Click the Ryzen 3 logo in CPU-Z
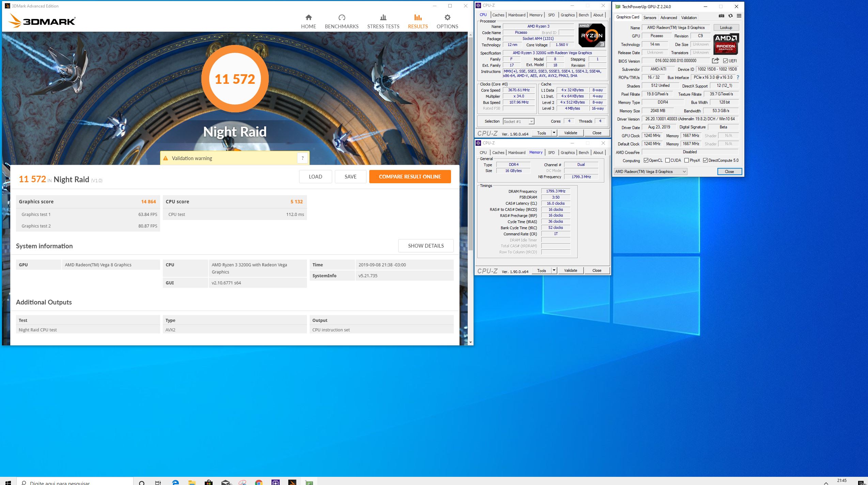 point(592,35)
